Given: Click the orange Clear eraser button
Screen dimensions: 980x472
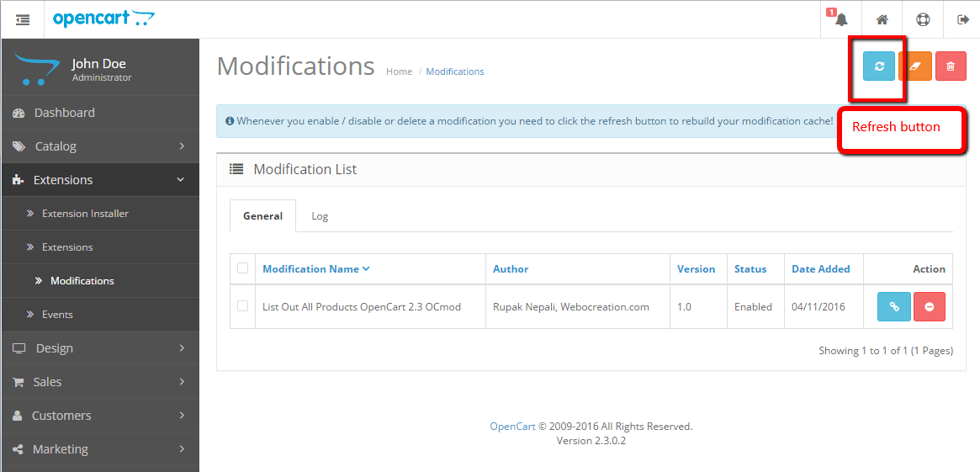Looking at the screenshot, I should pos(915,66).
